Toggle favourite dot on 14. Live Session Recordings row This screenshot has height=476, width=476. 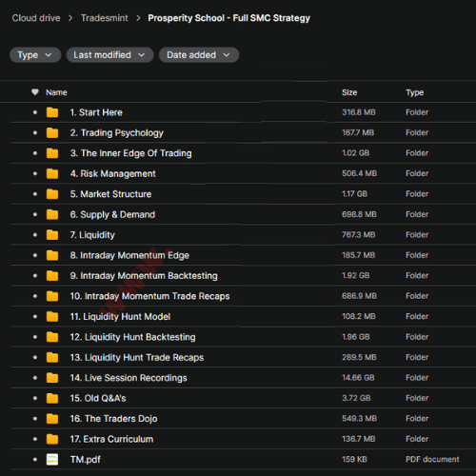coord(35,378)
